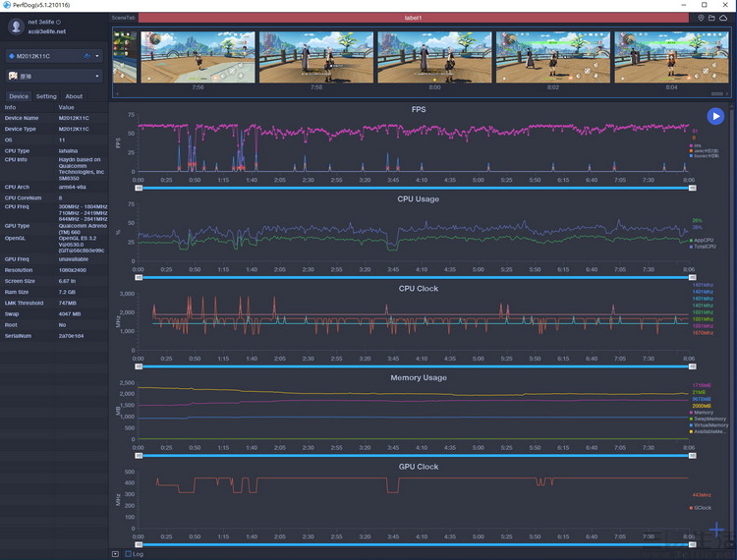
Task: Toggle the TotalCPU legend series
Action: pyautogui.click(x=703, y=247)
